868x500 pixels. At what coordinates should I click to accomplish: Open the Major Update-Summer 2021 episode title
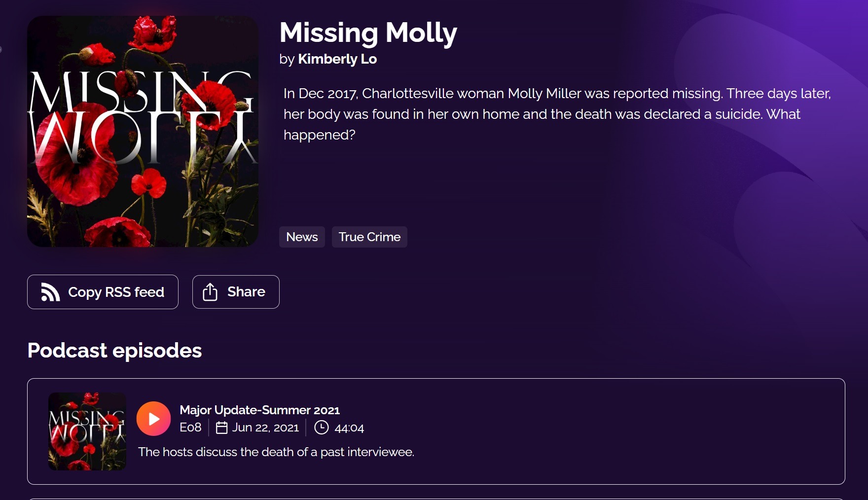259,410
